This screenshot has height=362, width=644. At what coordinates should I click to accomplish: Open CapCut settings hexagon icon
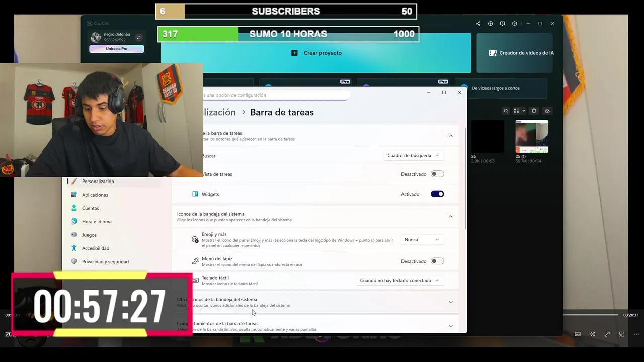514,24
